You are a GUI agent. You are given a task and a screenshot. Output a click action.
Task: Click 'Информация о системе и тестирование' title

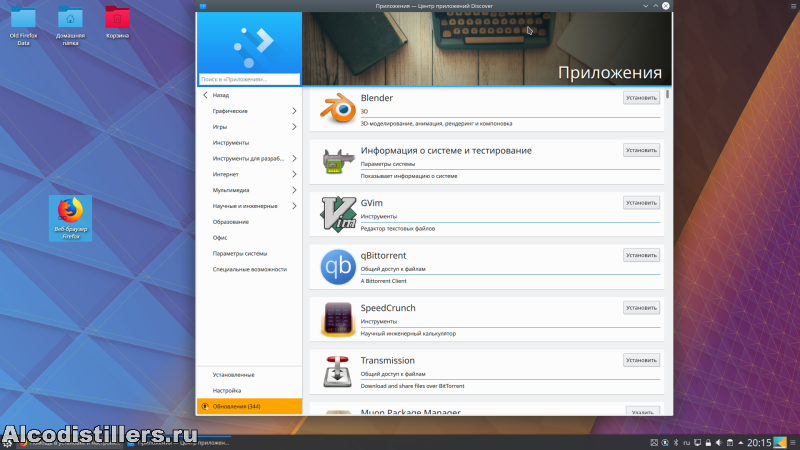click(446, 151)
